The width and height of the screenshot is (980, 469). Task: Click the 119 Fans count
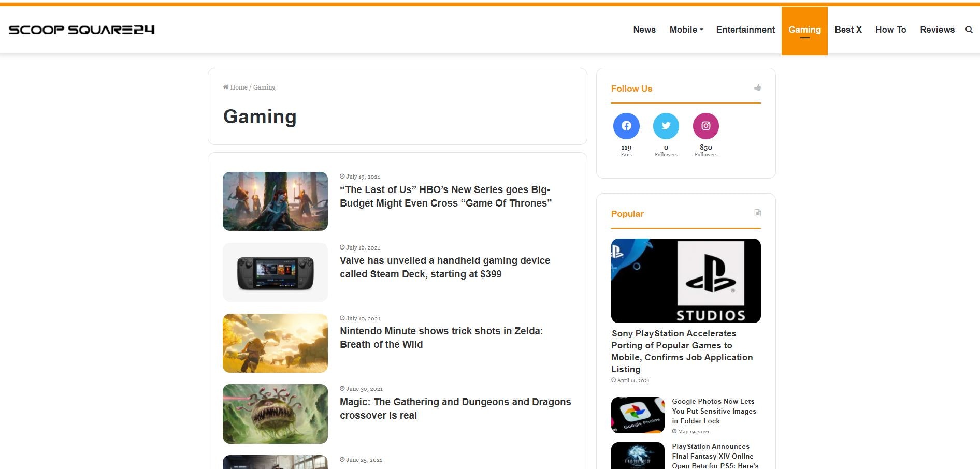pyautogui.click(x=626, y=151)
